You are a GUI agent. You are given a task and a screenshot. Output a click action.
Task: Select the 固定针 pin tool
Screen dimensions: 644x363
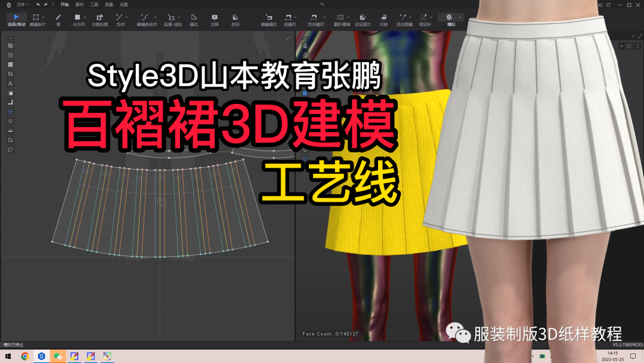pyautogui.click(x=424, y=20)
